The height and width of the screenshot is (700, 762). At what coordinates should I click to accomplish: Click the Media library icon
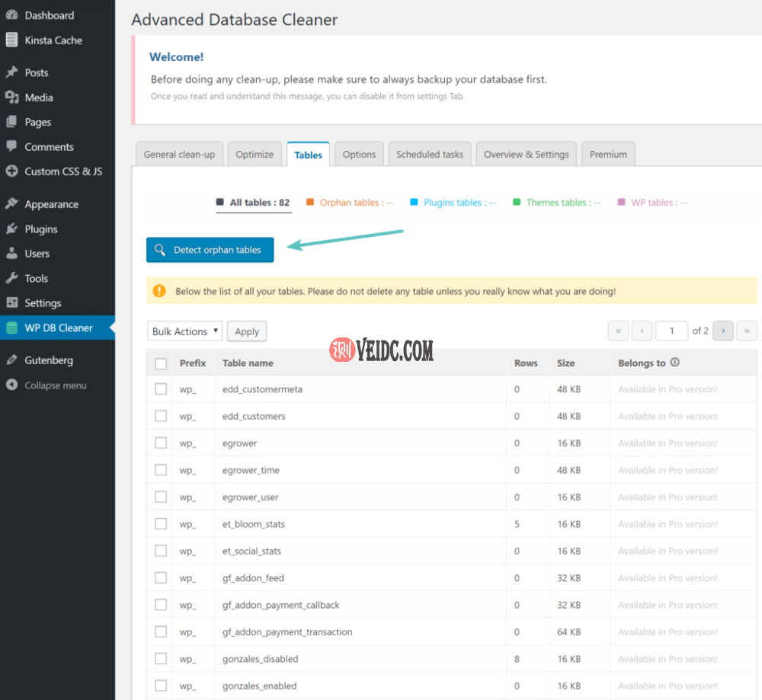(11, 97)
